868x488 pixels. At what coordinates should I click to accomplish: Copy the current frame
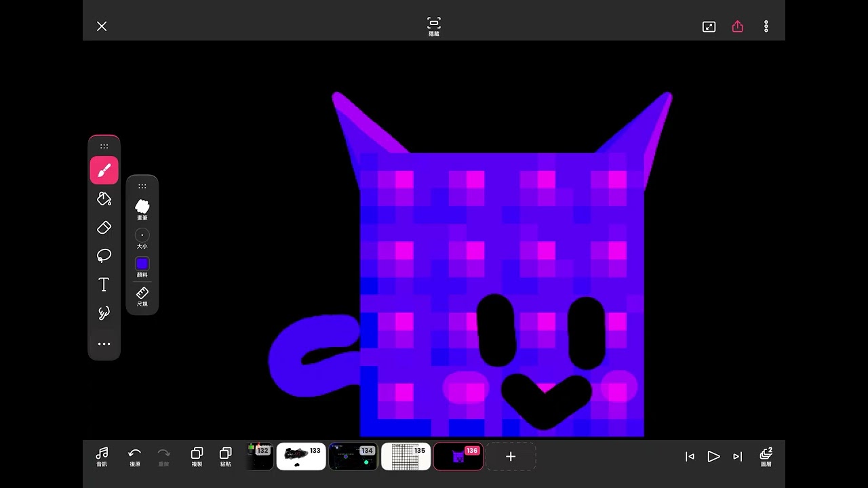click(197, 457)
